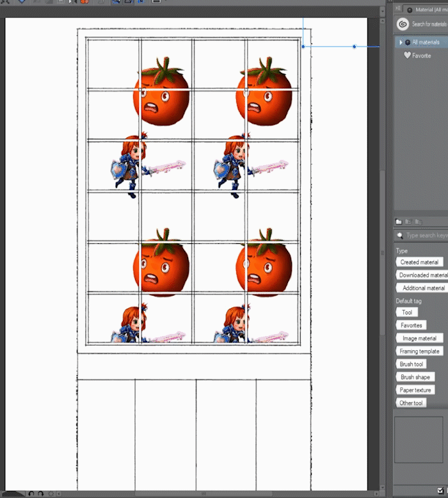Viewport: 448px width, 498px height.
Task: Click the second folder icon below the material tree
Action: click(408, 221)
